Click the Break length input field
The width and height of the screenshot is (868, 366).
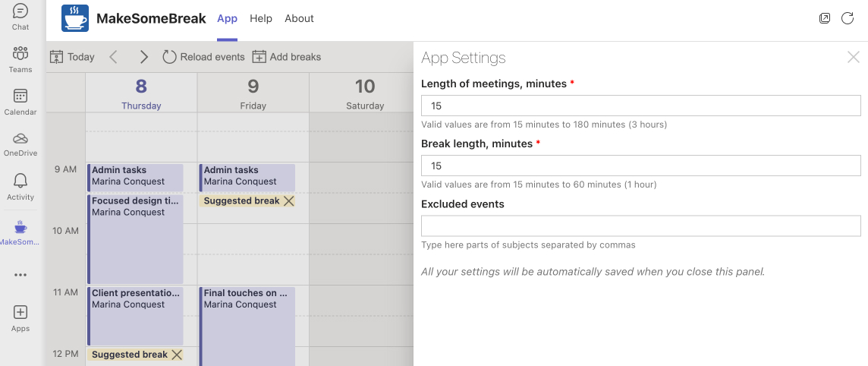640,166
